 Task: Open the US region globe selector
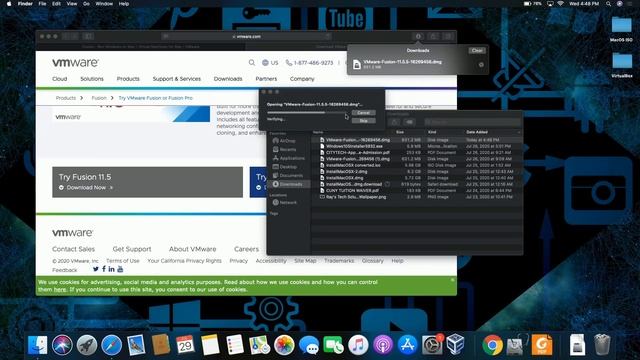[270, 62]
